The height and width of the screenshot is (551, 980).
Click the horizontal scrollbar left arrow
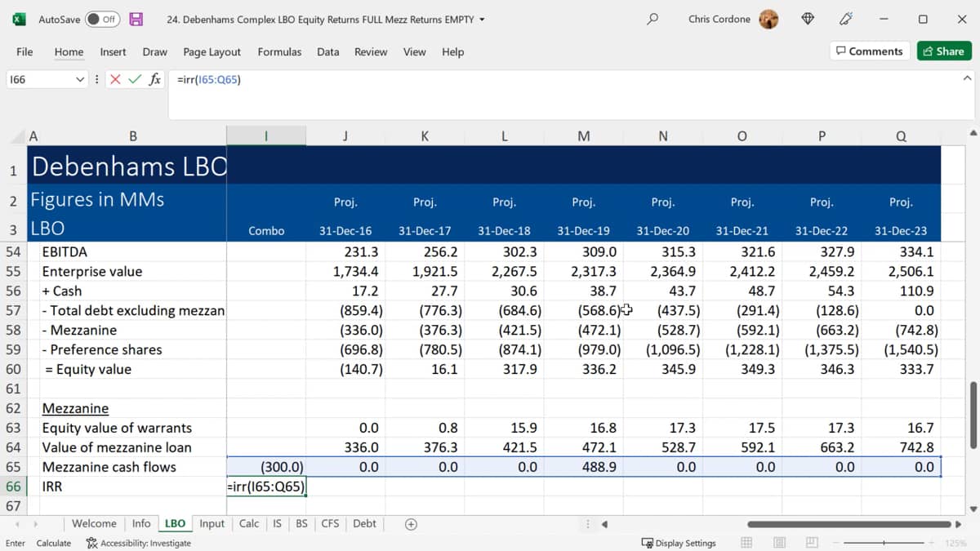point(605,524)
